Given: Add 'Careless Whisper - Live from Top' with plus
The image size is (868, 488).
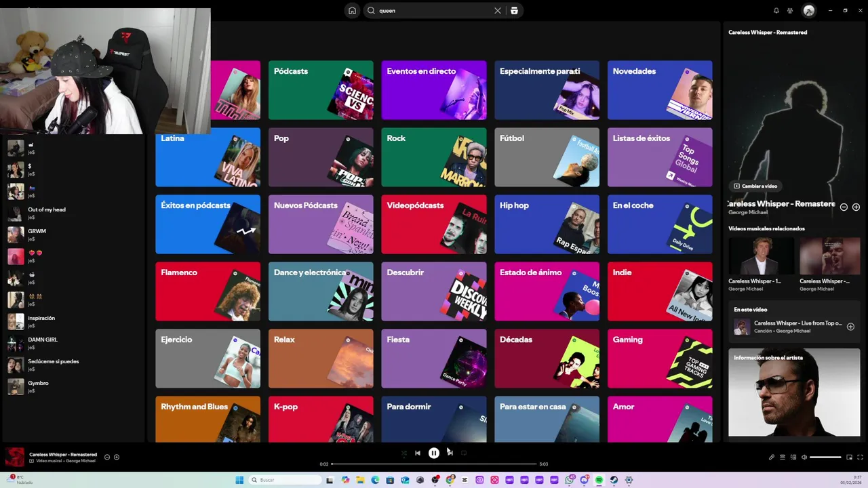Looking at the screenshot, I should [x=850, y=327].
